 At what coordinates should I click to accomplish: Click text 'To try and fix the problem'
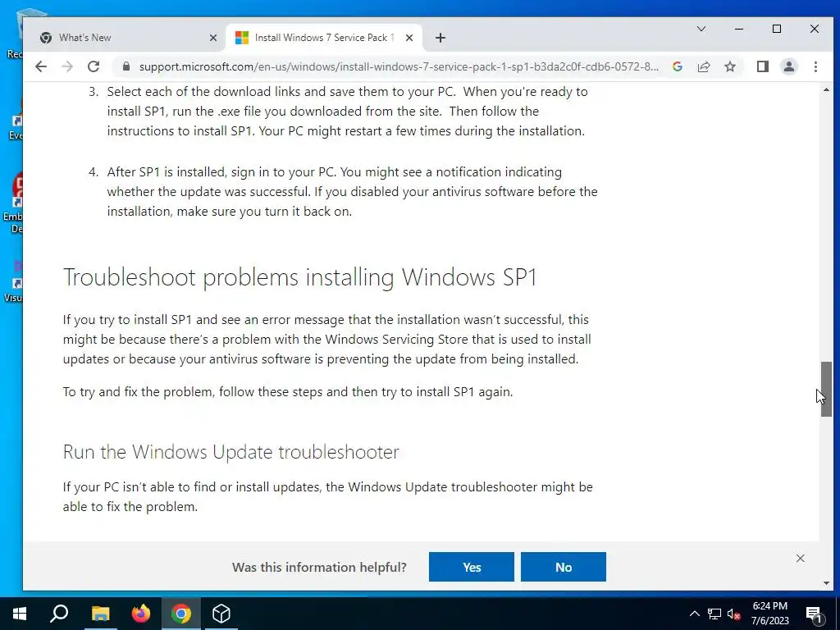(x=138, y=391)
